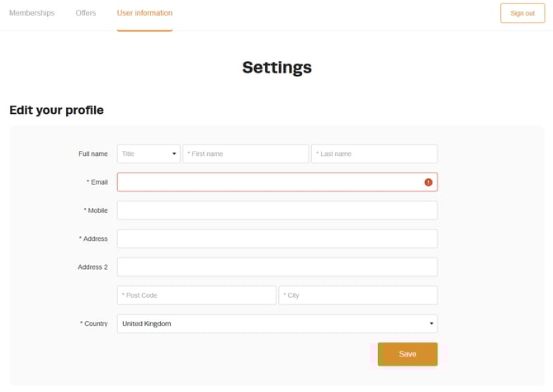Viewport: 553px width, 392px height.
Task: Click into the City field
Action: [358, 295]
